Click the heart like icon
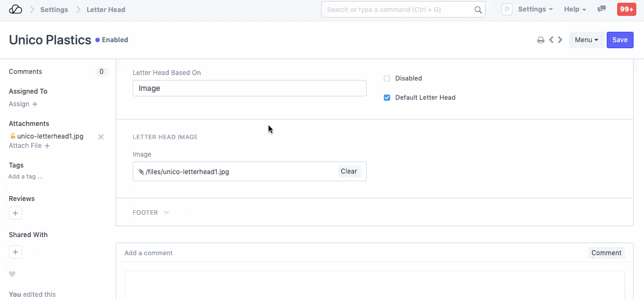The width and height of the screenshot is (644, 299). pyautogui.click(x=12, y=274)
